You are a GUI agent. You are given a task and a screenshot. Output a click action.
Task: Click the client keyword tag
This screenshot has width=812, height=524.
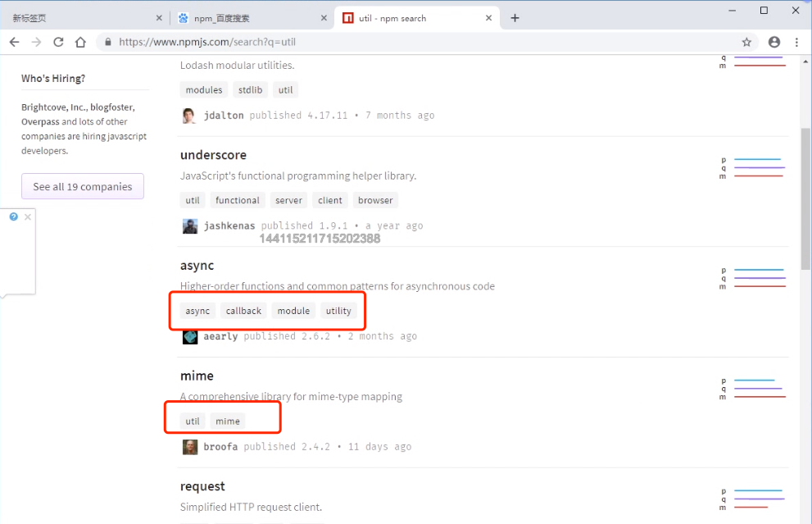330,200
